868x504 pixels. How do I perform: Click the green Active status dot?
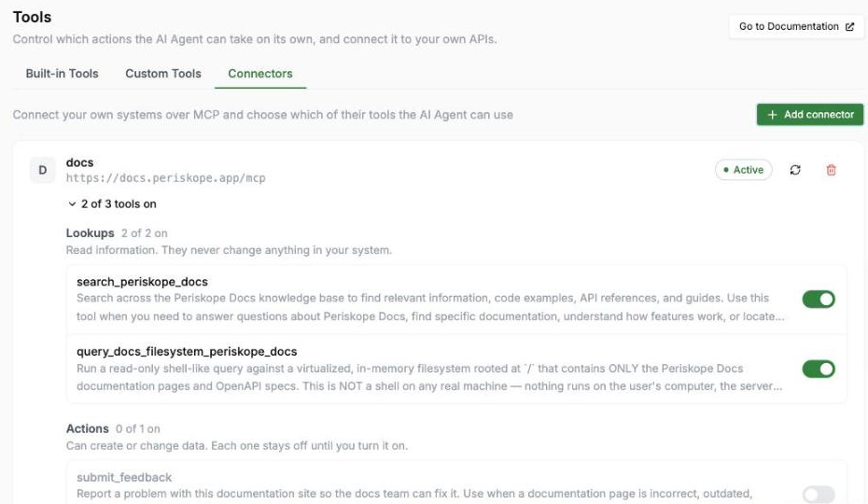[x=726, y=170]
